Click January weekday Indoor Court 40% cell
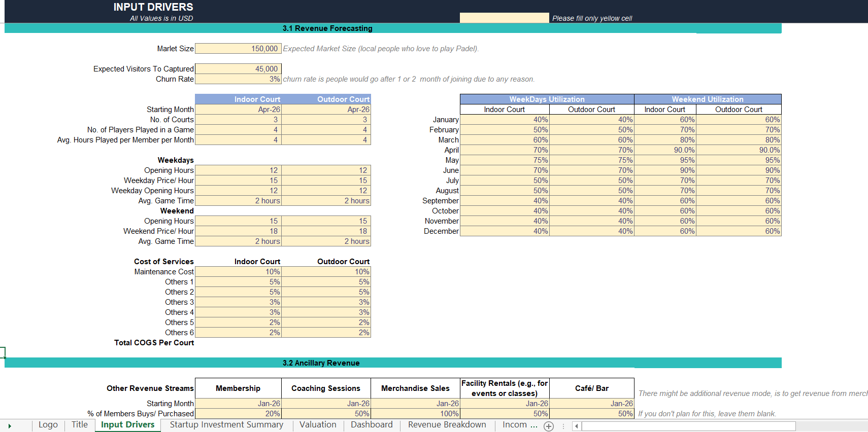The height and width of the screenshot is (432, 868). (x=505, y=120)
